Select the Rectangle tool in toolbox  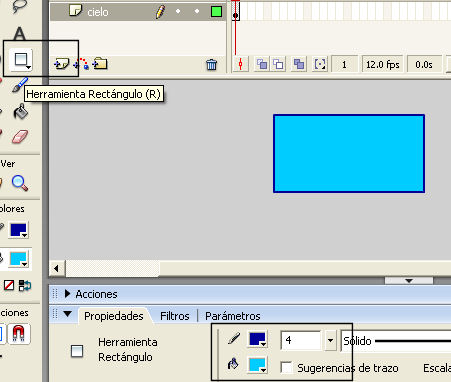tap(22, 60)
